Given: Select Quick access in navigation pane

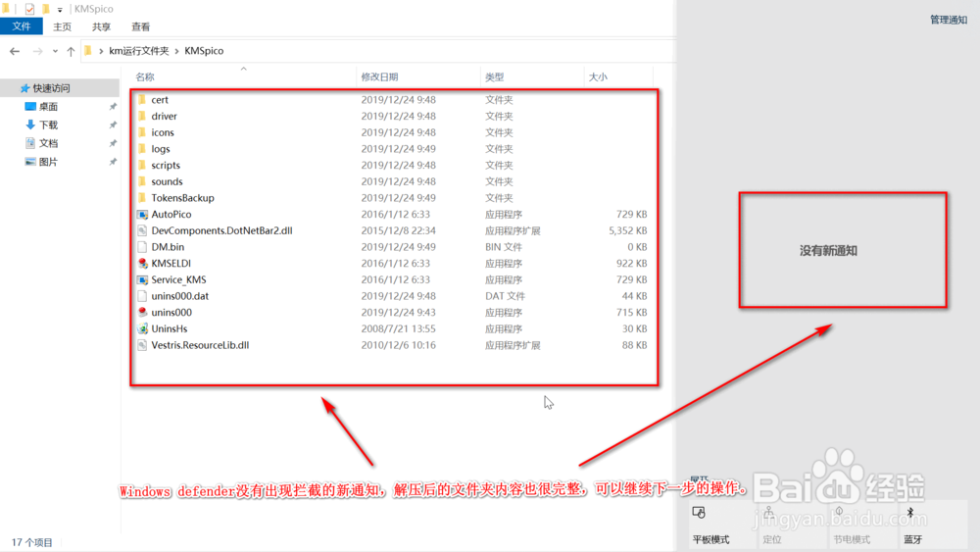Looking at the screenshot, I should click(51, 88).
